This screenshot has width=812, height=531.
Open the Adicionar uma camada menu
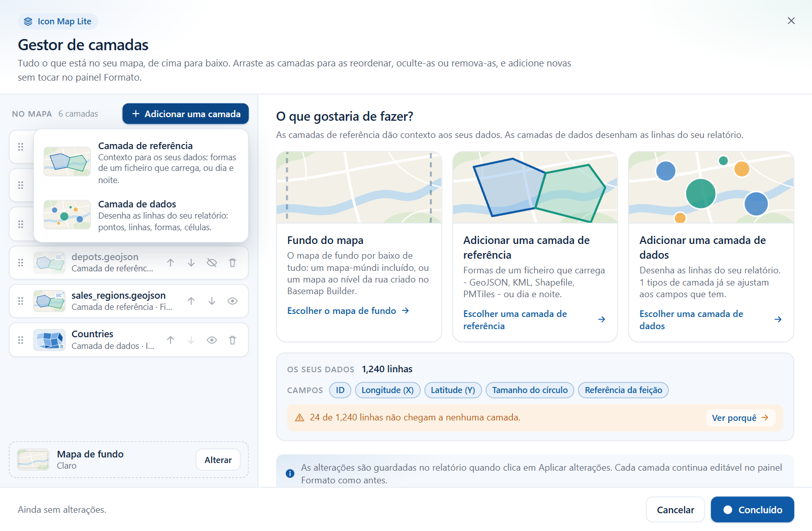(x=186, y=114)
